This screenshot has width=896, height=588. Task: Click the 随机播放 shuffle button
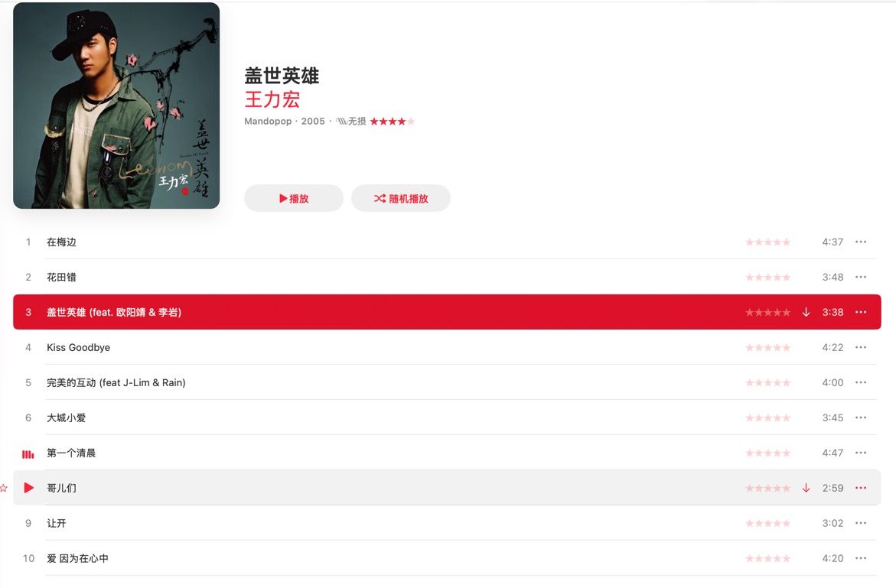[401, 198]
